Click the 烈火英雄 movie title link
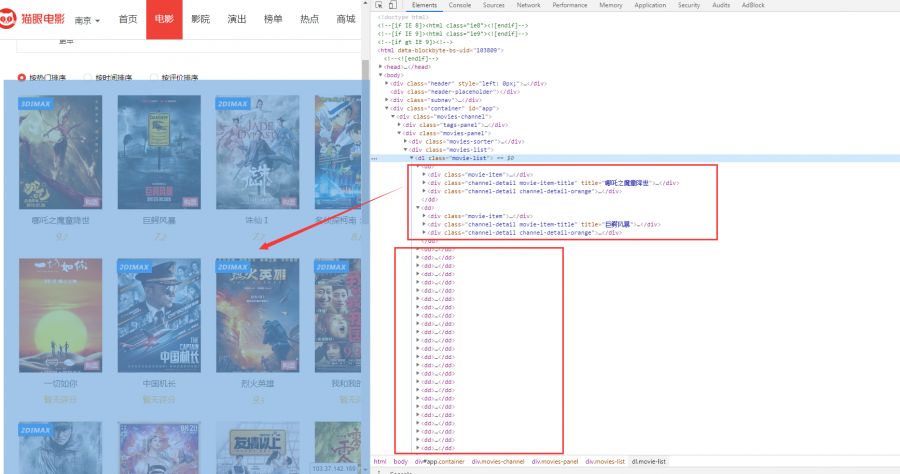The height and width of the screenshot is (474, 900). tap(257, 383)
